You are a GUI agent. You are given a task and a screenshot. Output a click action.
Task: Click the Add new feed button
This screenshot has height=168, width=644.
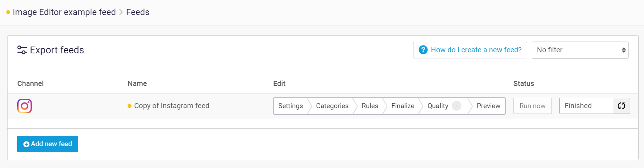point(48,144)
